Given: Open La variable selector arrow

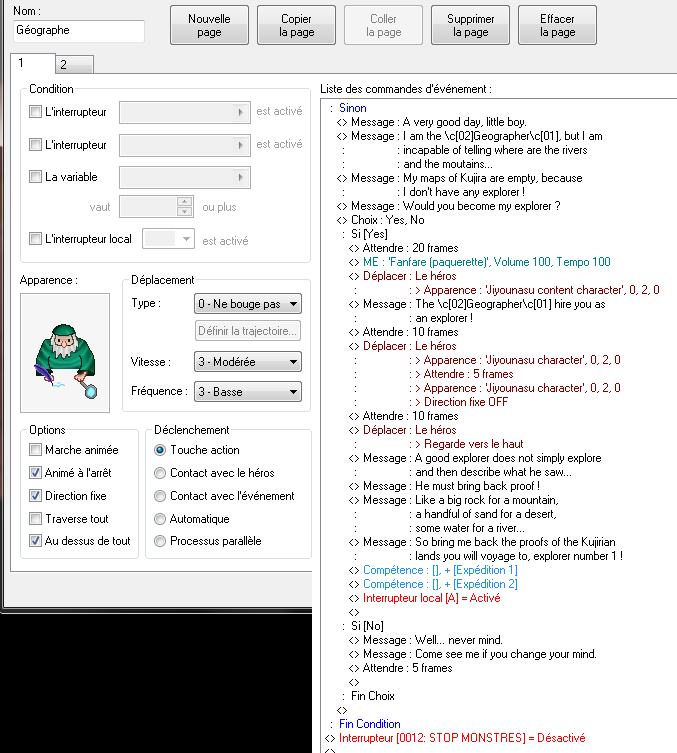Looking at the screenshot, I should tap(240, 177).
